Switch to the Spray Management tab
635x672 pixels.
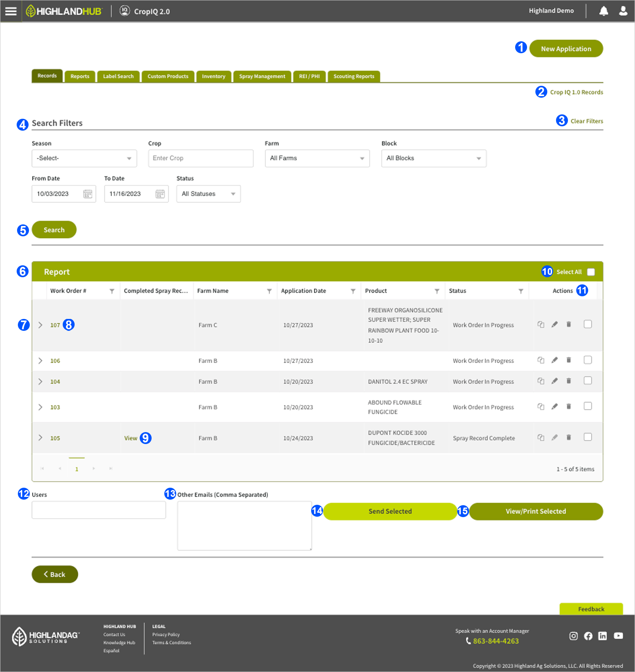(262, 76)
